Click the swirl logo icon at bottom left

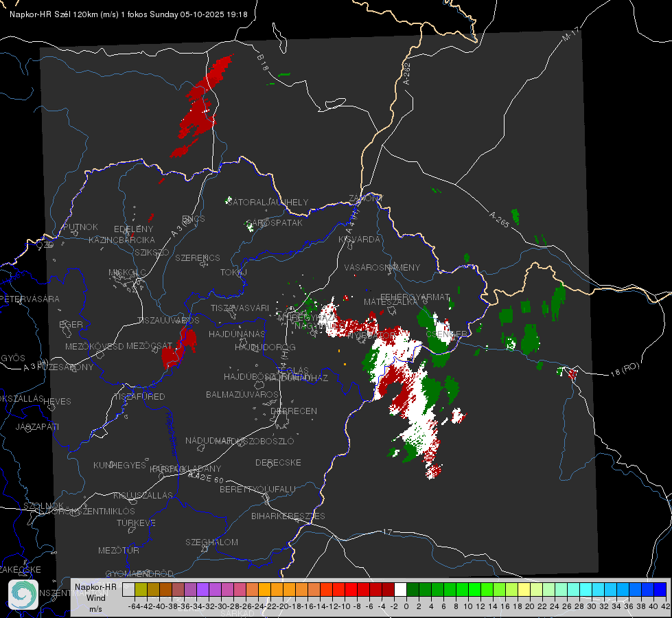23,595
